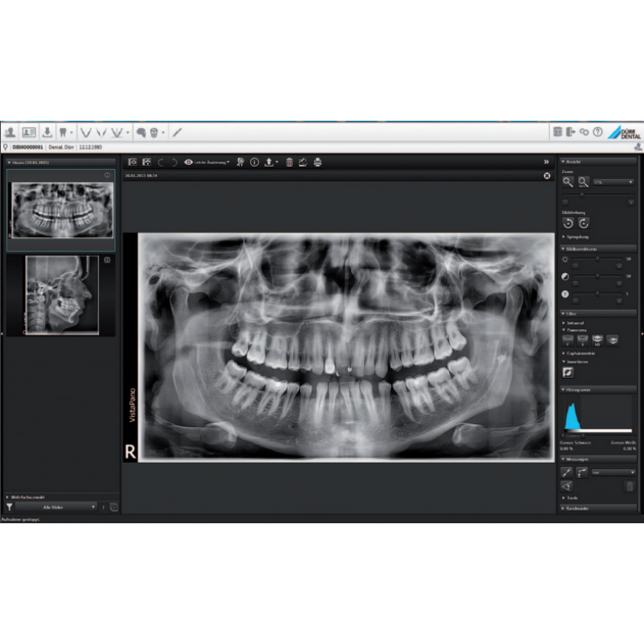Click the zoom-in magnifier in Ansicht panel

568,183
